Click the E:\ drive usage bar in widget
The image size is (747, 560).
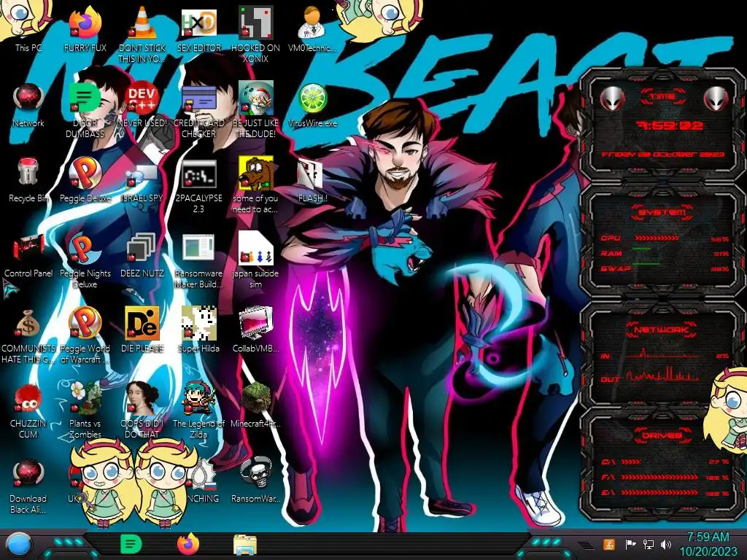(659, 492)
